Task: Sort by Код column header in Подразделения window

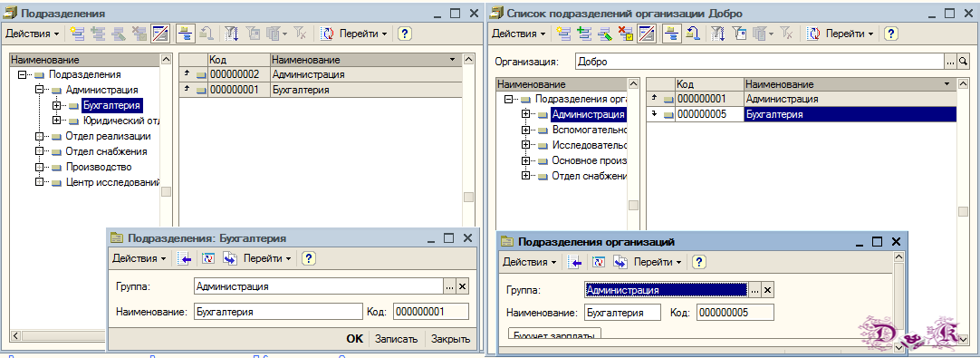Action: tap(239, 60)
